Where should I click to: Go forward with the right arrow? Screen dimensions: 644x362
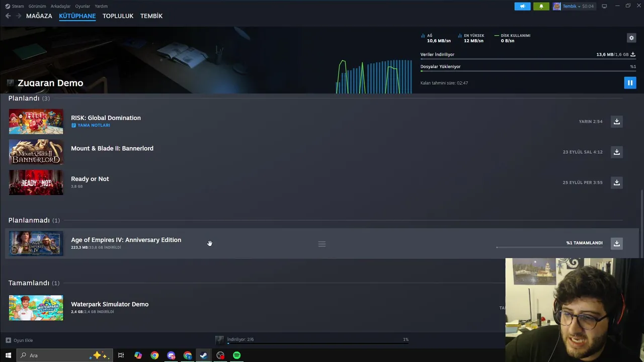(19, 16)
